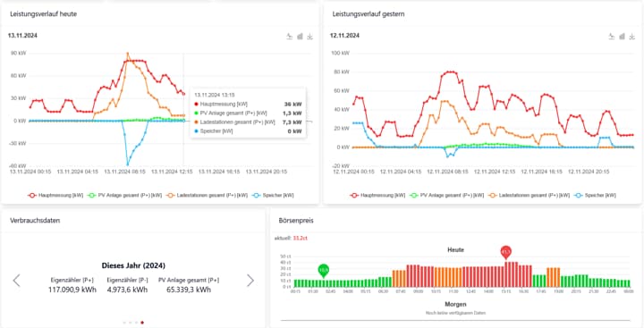Click the 'Börsenpreis' panel title

point(296,221)
